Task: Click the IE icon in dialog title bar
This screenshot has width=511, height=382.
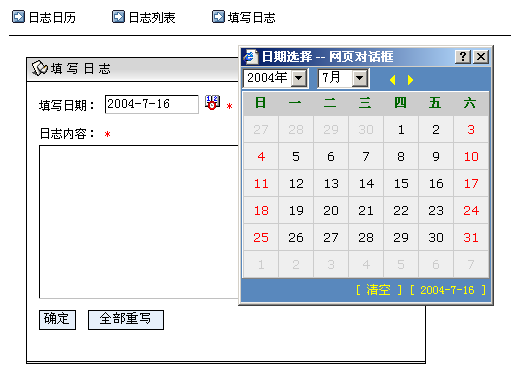Action: pos(250,57)
